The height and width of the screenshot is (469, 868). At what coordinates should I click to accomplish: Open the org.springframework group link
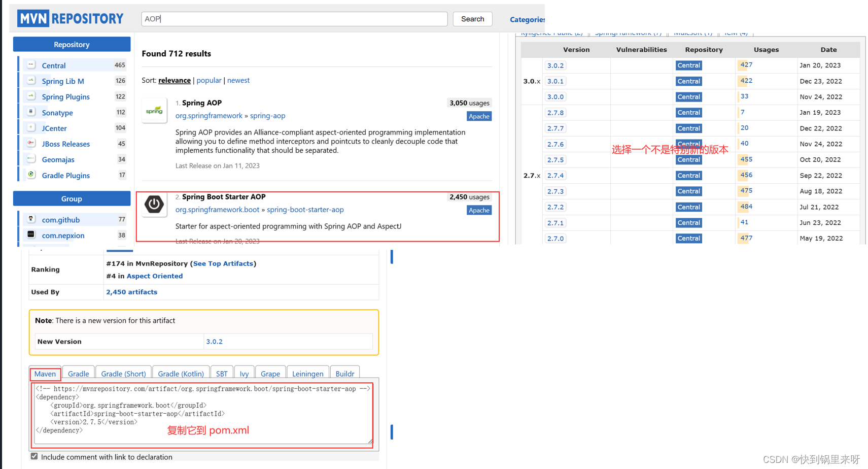click(x=209, y=116)
